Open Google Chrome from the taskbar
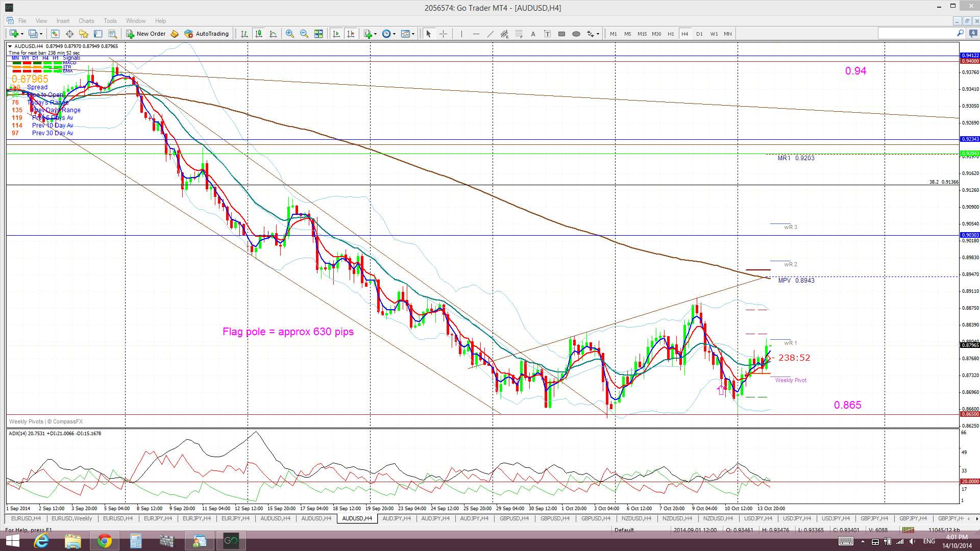 click(104, 541)
